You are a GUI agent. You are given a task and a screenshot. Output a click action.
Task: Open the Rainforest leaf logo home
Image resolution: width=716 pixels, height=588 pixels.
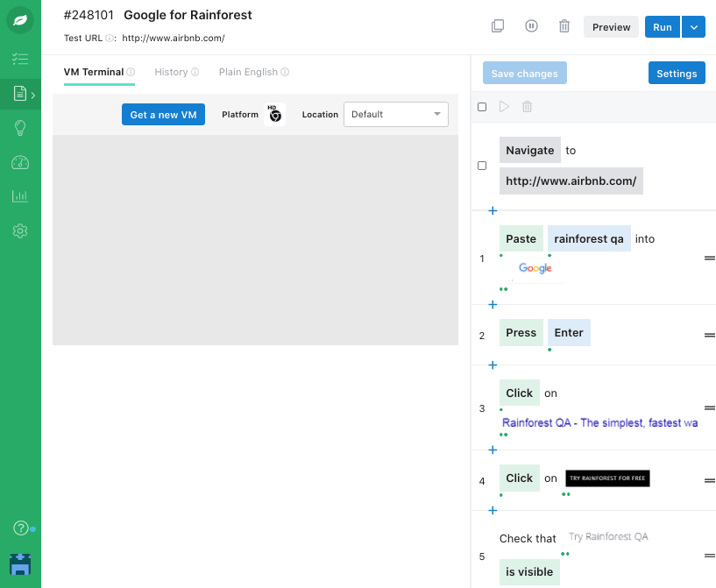point(20,20)
